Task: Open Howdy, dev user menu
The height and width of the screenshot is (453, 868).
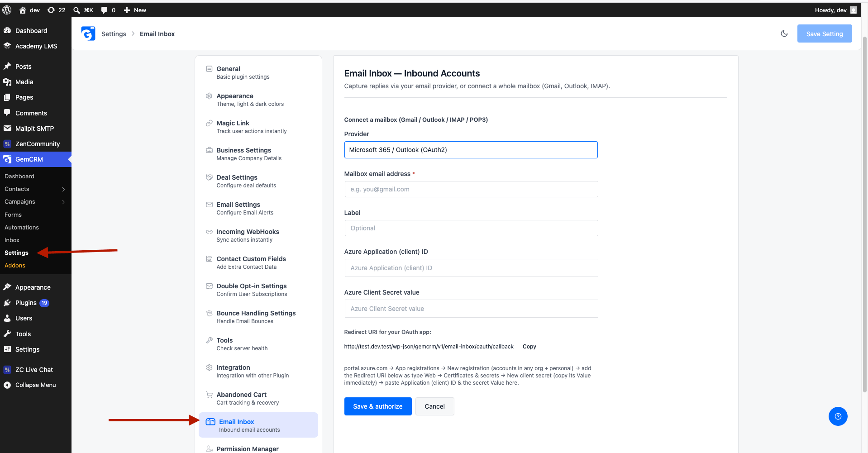Action: (835, 10)
